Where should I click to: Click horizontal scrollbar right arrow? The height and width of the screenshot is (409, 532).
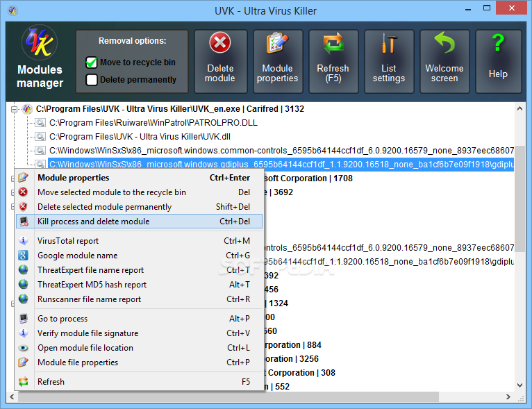click(508, 397)
